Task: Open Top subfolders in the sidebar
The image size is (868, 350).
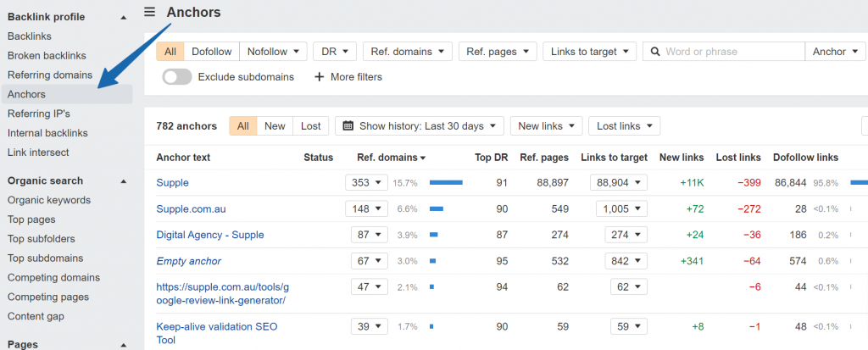Action: [x=41, y=239]
